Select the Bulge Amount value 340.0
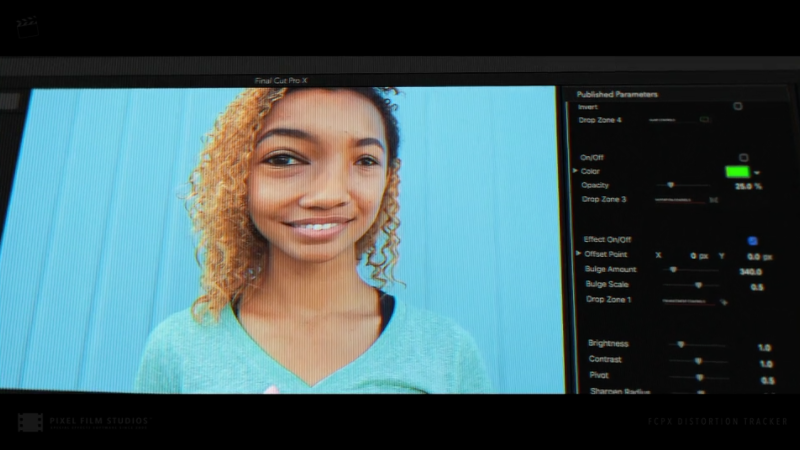Viewport: 800px width, 450px height. (x=751, y=272)
